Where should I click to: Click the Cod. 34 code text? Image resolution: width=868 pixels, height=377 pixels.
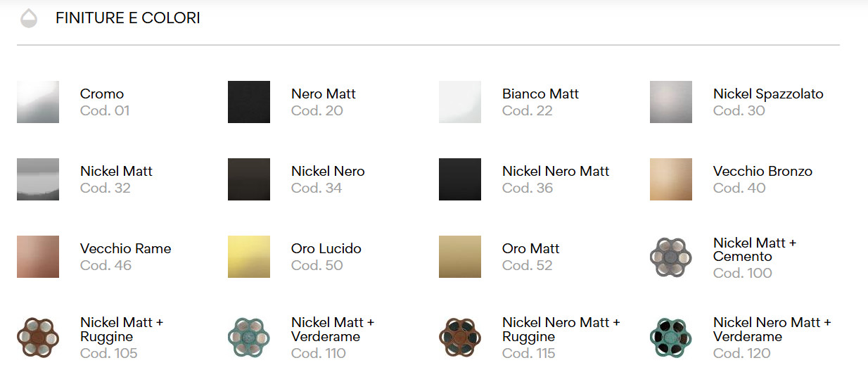tap(317, 188)
